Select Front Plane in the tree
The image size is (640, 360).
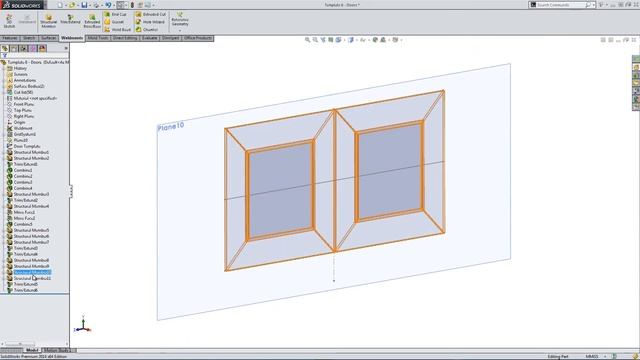23,104
